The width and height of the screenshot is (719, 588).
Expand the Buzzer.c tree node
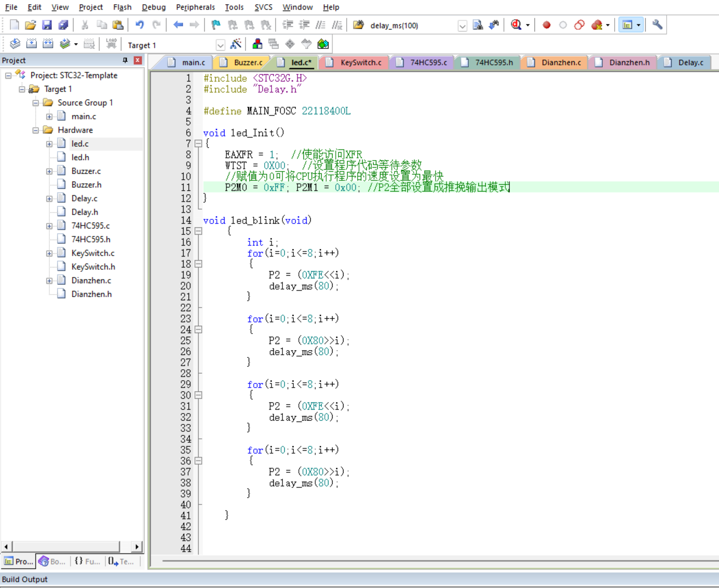click(49, 171)
